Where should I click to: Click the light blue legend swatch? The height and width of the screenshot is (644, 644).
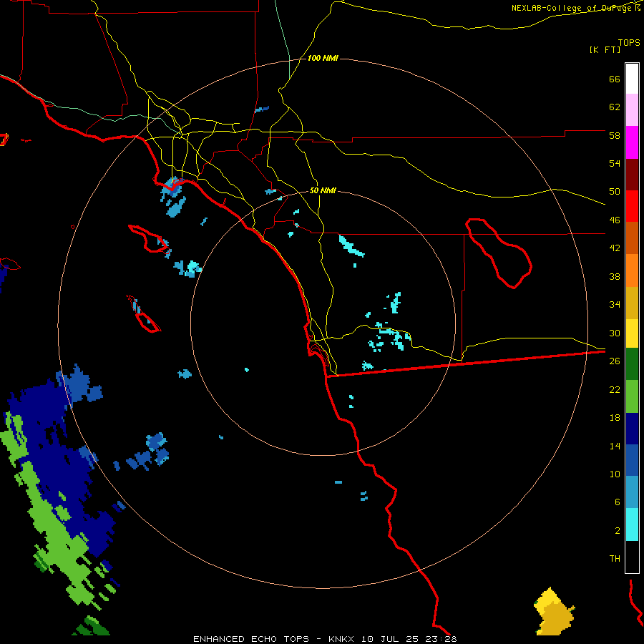[x=632, y=492]
